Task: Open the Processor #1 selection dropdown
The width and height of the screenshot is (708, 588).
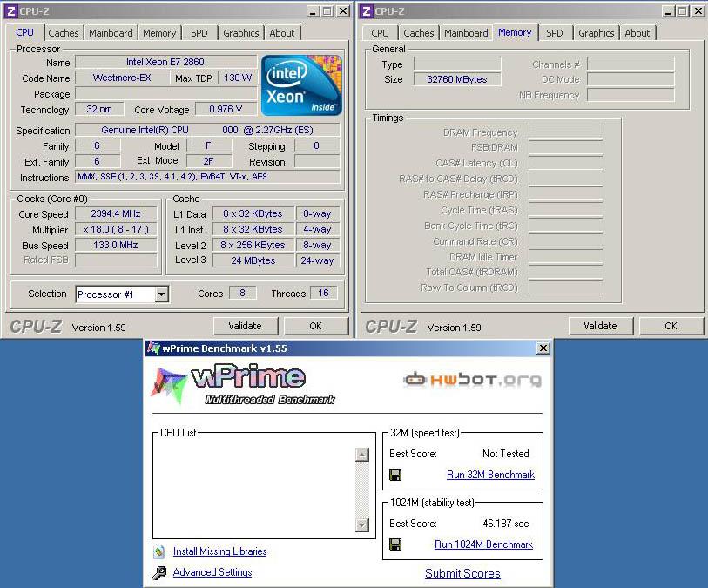Action: [161, 294]
